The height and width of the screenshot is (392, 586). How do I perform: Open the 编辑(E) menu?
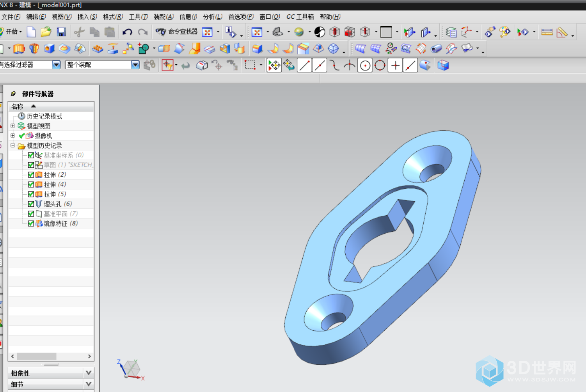[x=36, y=17]
